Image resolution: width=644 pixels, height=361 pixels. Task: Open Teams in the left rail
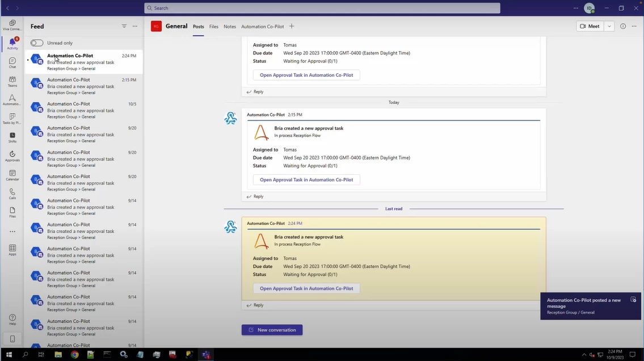pyautogui.click(x=12, y=81)
